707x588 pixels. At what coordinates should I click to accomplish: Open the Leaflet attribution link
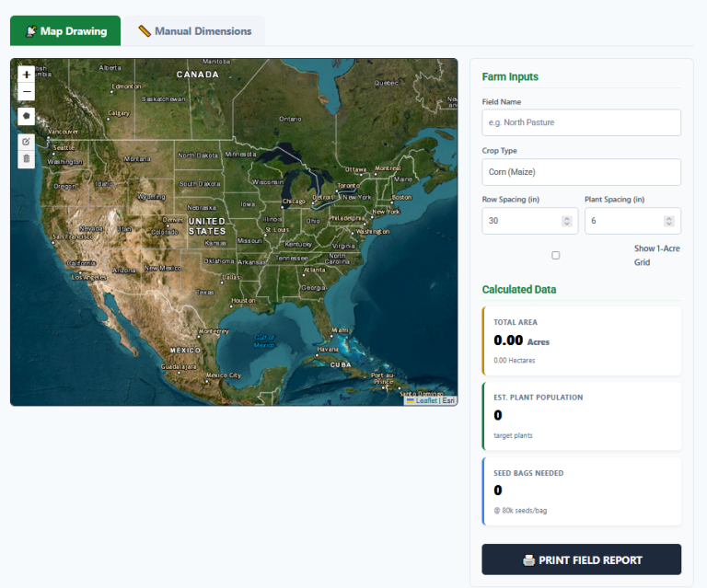[x=425, y=400]
